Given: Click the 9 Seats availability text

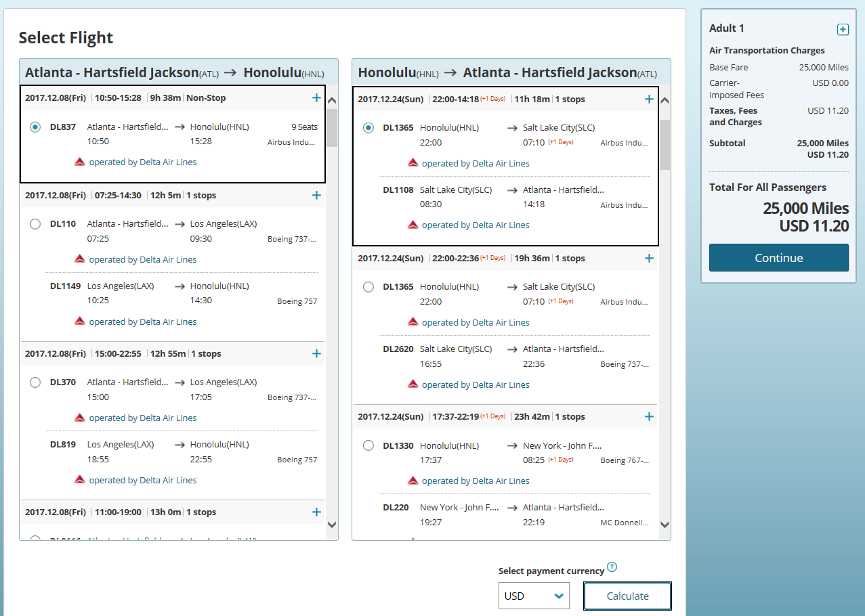Looking at the screenshot, I should 304,127.
